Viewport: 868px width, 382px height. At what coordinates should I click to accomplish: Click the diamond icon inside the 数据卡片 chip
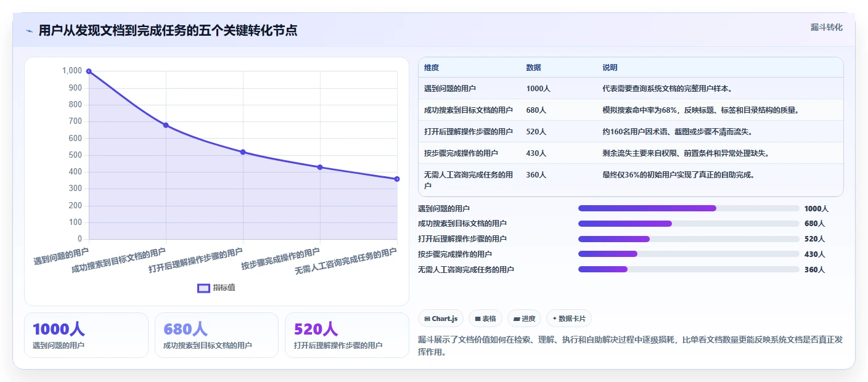click(x=555, y=319)
